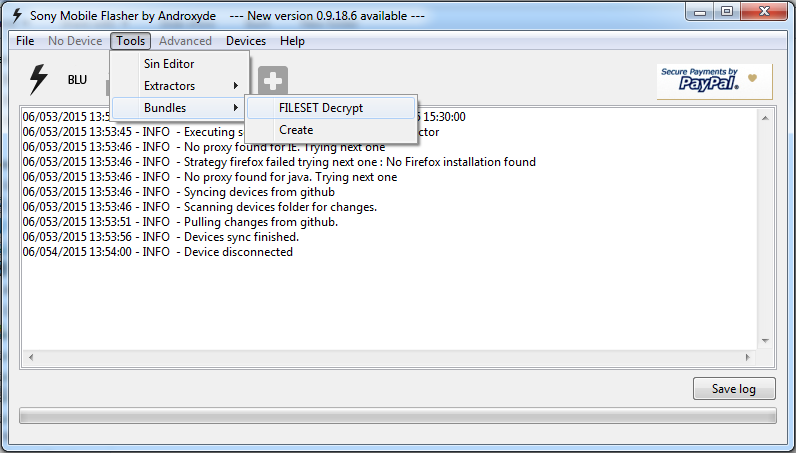The image size is (796, 453).
Task: Click the 'Syncing devices from github' log line
Action: (179, 192)
